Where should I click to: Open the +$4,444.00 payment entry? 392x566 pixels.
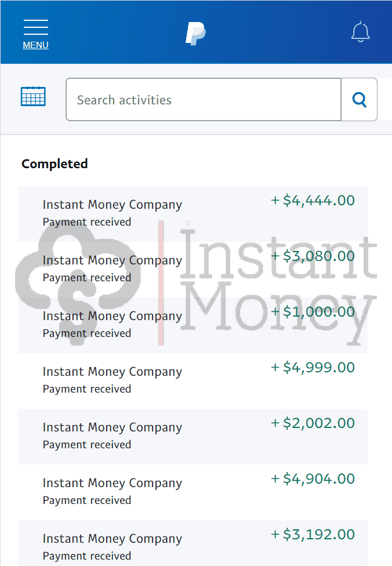pyautogui.click(x=193, y=214)
